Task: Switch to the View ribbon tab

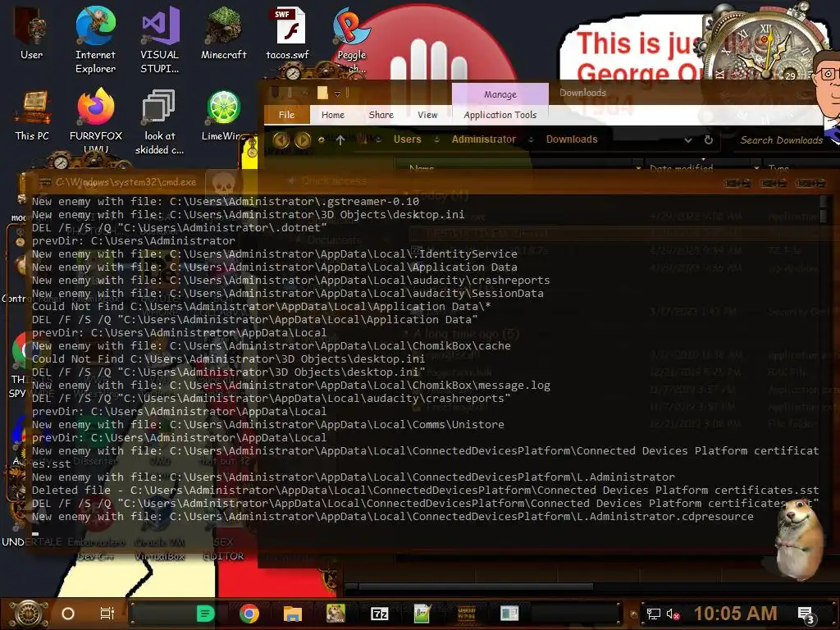Action: 427,115
